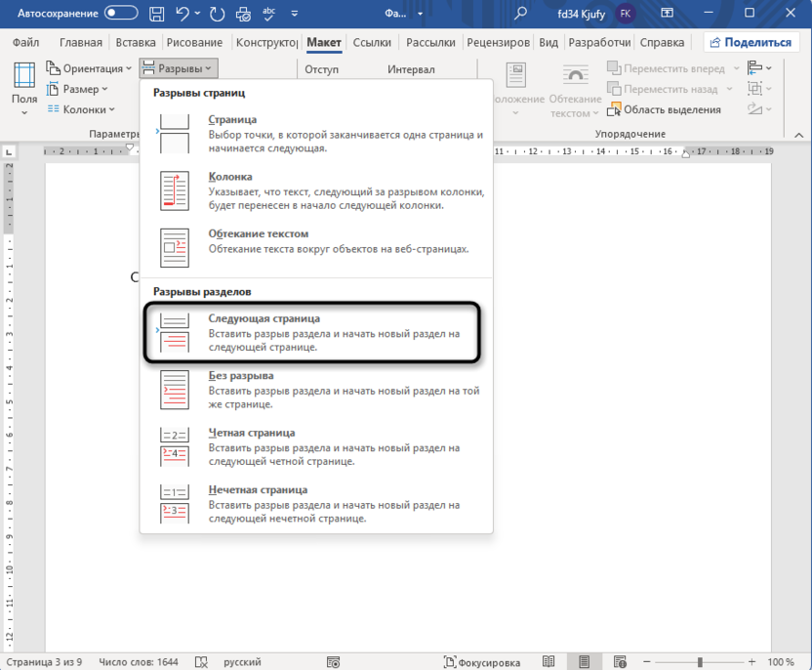Image resolution: width=812 pixels, height=670 pixels.
Task: Open the Ссылки ribbon tab
Action: 372,43
